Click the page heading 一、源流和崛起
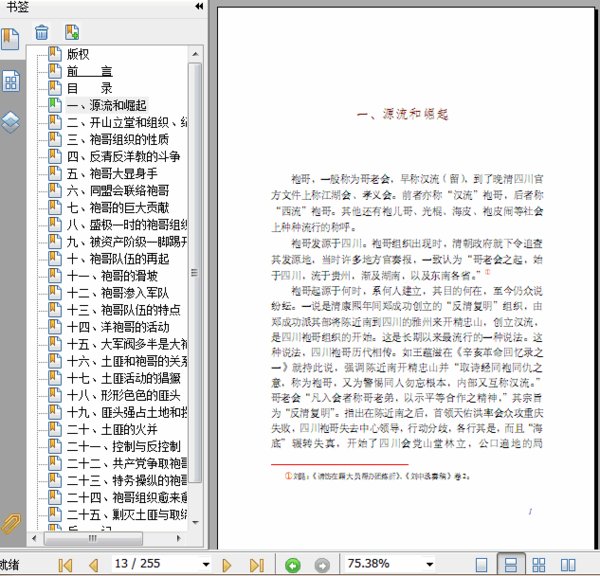Viewport: 600px width, 576px height. coord(403,114)
